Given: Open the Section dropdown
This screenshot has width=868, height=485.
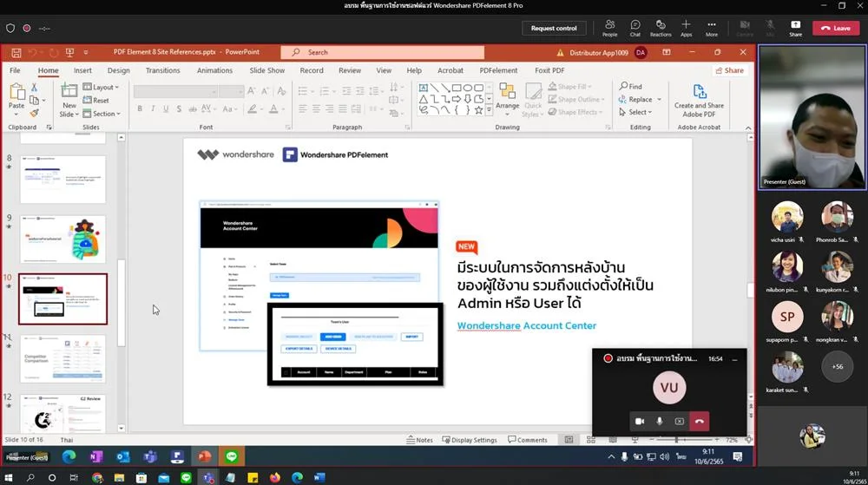Looking at the screenshot, I should [x=102, y=114].
